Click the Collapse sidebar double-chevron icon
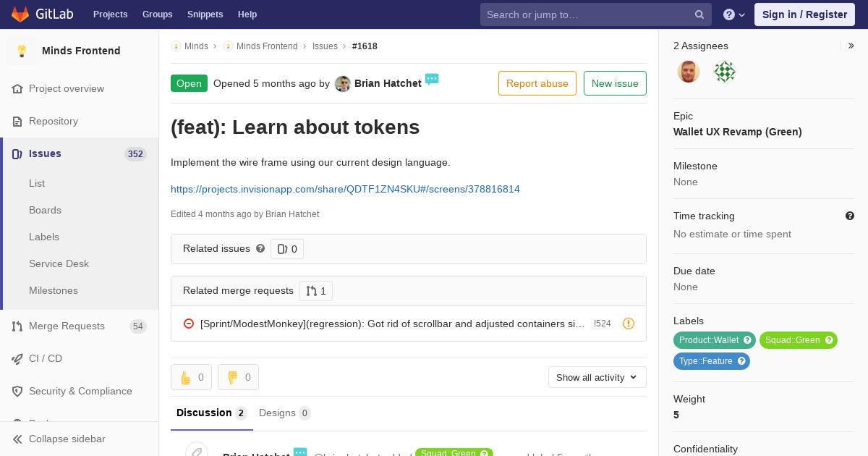This screenshot has height=456, width=868. click(x=17, y=439)
